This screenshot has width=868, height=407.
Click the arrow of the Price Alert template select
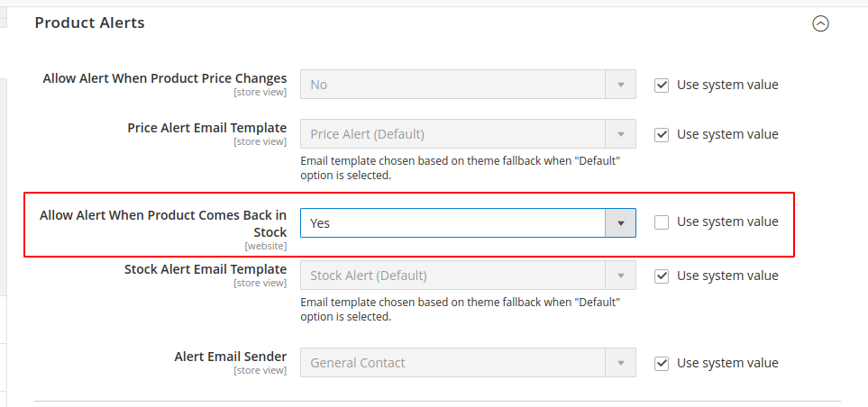(620, 134)
